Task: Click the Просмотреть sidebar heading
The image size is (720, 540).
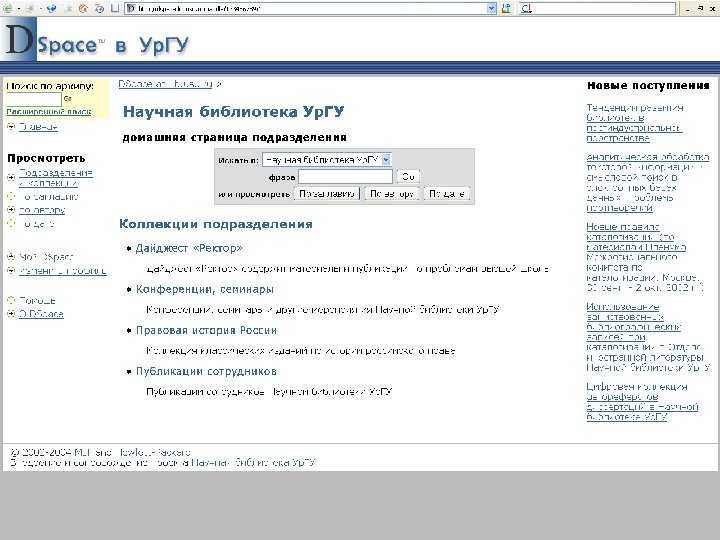Action: pos(46,158)
